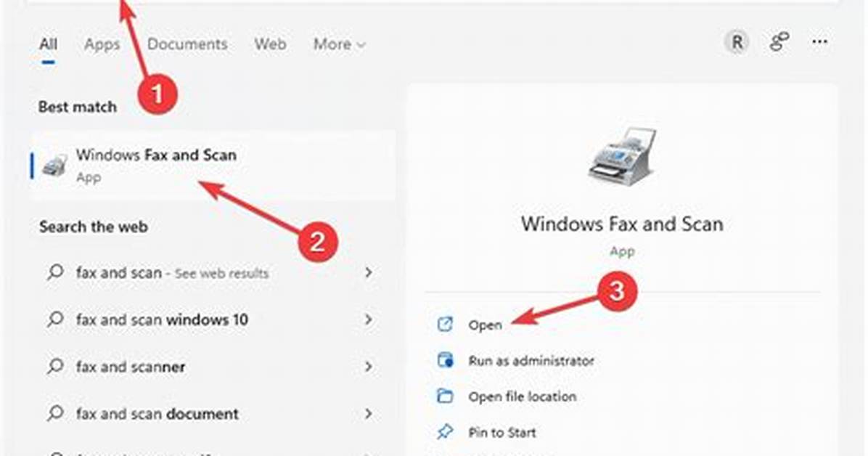The height and width of the screenshot is (456, 868).
Task: Choose Open file location
Action: point(522,396)
